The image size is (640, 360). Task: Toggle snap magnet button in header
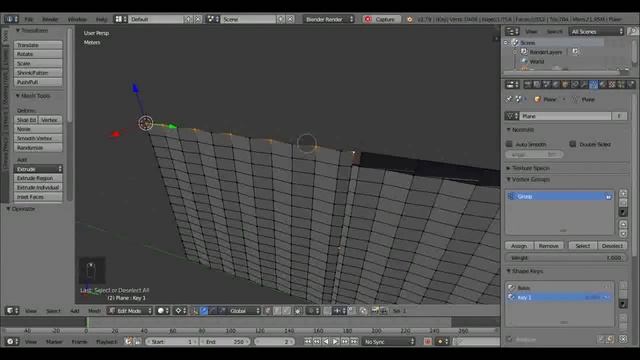[x=327, y=311]
